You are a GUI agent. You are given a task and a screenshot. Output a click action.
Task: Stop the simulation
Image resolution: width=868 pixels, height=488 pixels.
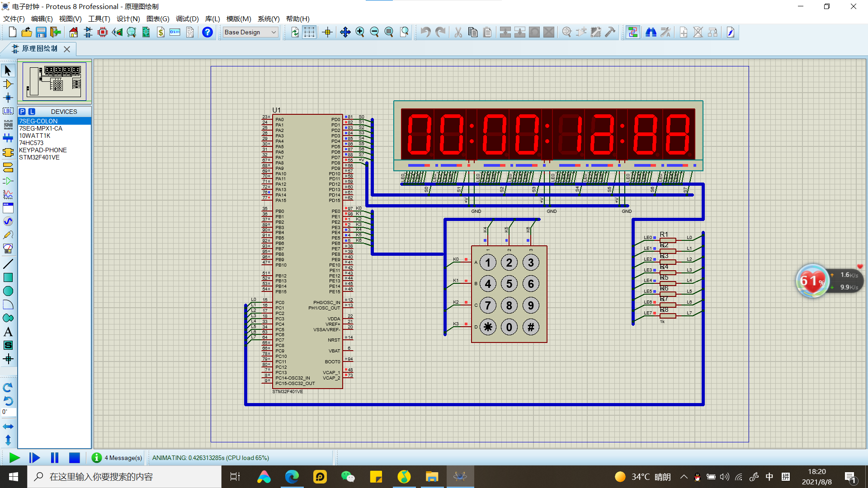tap(75, 458)
